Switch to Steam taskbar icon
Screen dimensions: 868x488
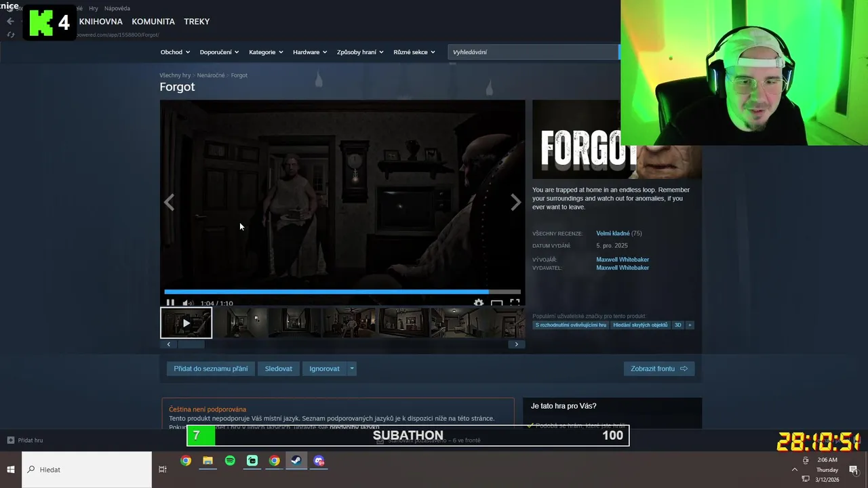[296, 461]
